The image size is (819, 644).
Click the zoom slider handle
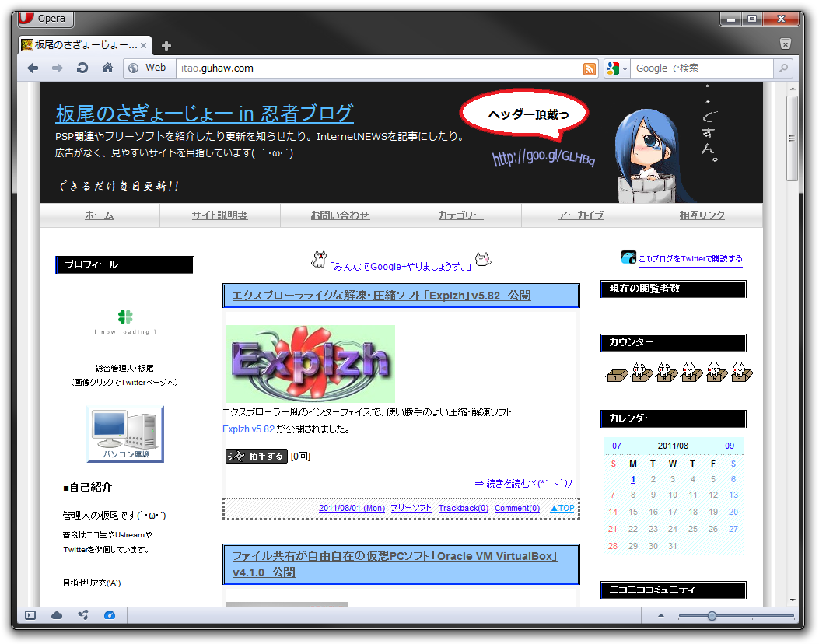(x=712, y=616)
